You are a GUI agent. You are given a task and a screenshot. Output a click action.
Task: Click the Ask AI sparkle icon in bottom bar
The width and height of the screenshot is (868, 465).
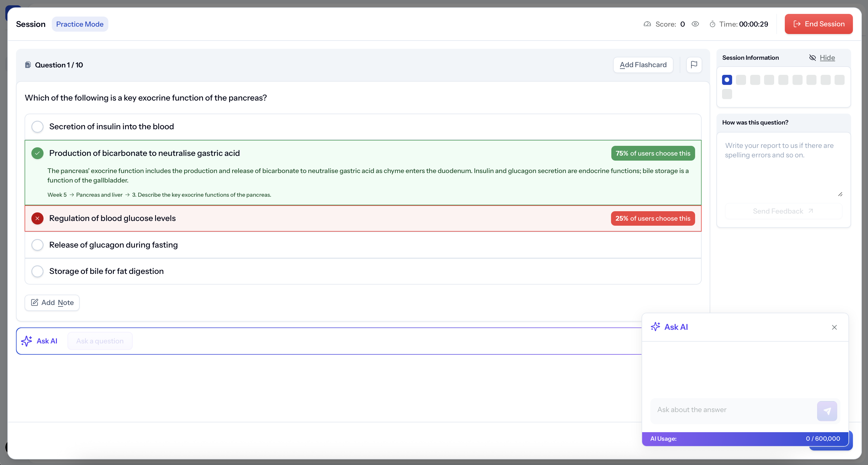click(27, 341)
